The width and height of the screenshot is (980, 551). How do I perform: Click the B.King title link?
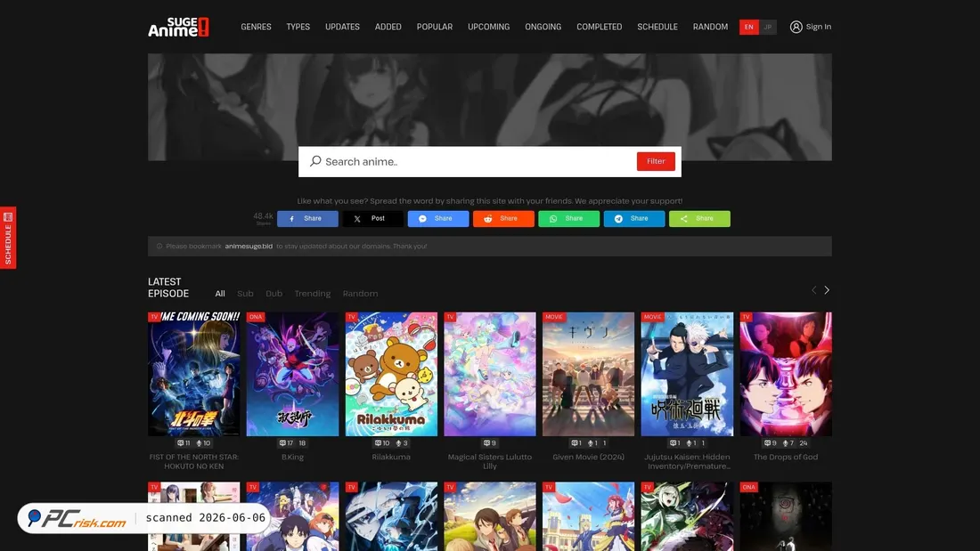(x=292, y=458)
